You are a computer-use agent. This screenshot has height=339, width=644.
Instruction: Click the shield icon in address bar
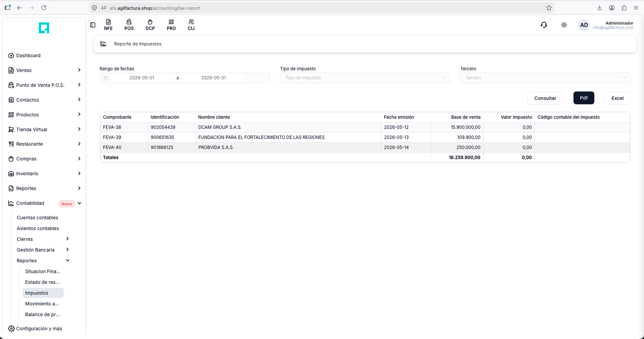[x=94, y=8]
